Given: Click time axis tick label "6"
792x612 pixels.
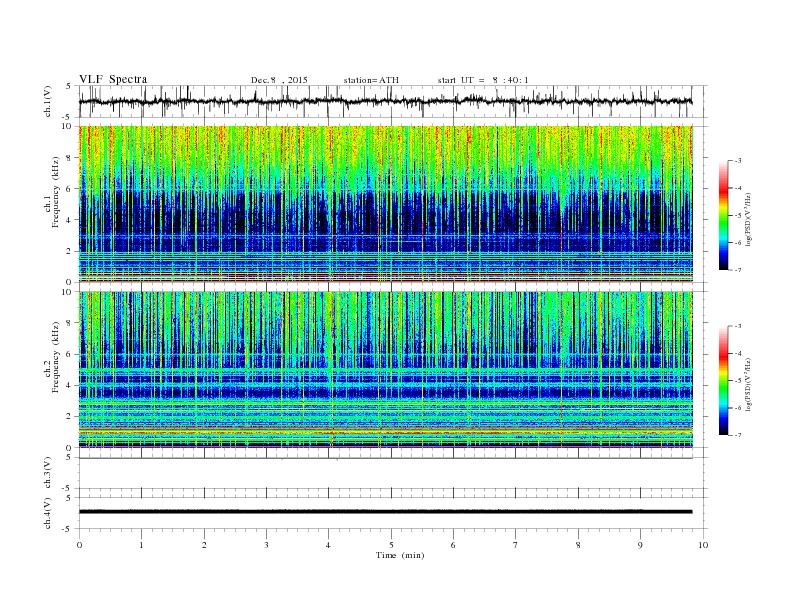Looking at the screenshot, I should pos(454,545).
